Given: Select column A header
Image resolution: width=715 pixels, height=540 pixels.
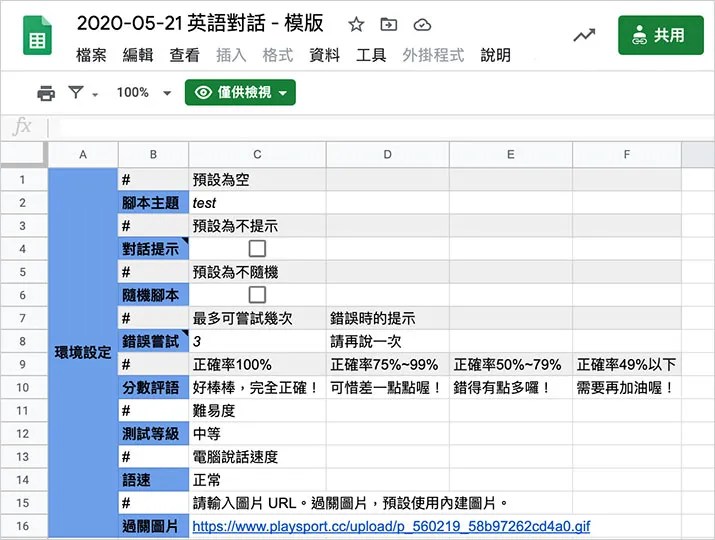Looking at the screenshot, I should click(x=83, y=155).
